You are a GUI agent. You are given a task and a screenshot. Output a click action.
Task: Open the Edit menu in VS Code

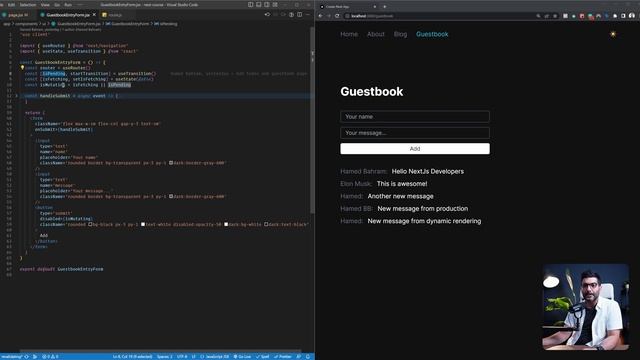11,4
